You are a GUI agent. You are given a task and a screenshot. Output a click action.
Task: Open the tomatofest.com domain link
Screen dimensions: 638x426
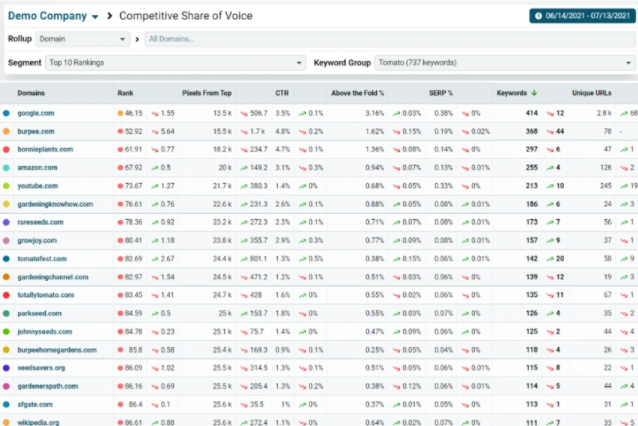click(x=42, y=259)
